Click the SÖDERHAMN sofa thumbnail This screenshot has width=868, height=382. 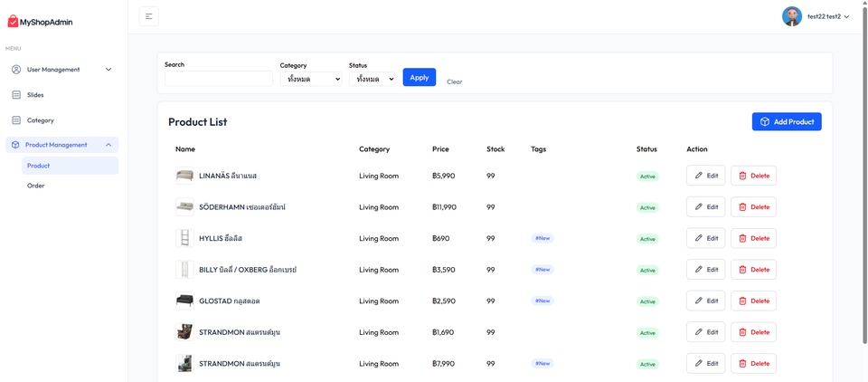point(184,206)
